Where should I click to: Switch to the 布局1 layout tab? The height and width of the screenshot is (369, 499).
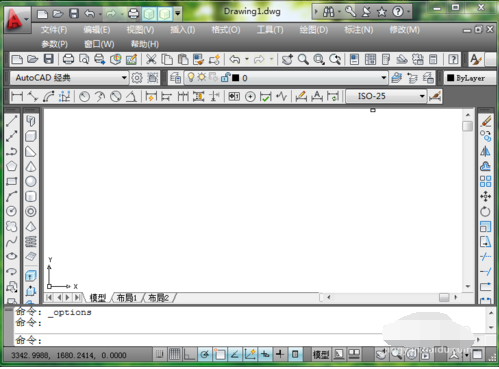[x=127, y=298]
